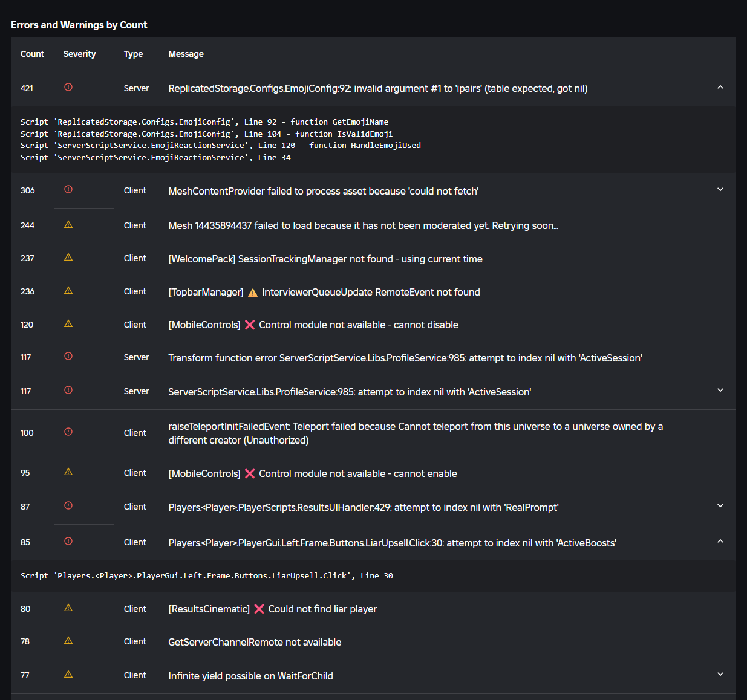Expand the ProfileService:985 ActiveSession error details
This screenshot has width=747, height=700.
(720, 391)
